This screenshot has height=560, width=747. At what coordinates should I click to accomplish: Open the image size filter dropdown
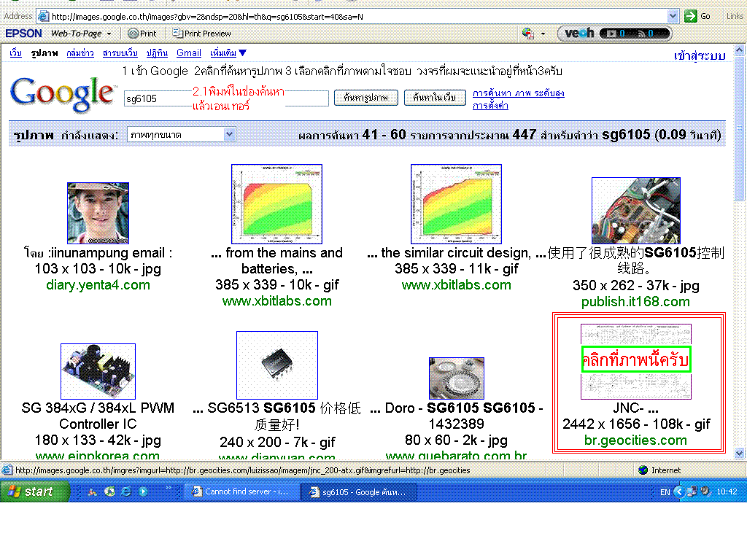[x=181, y=134]
